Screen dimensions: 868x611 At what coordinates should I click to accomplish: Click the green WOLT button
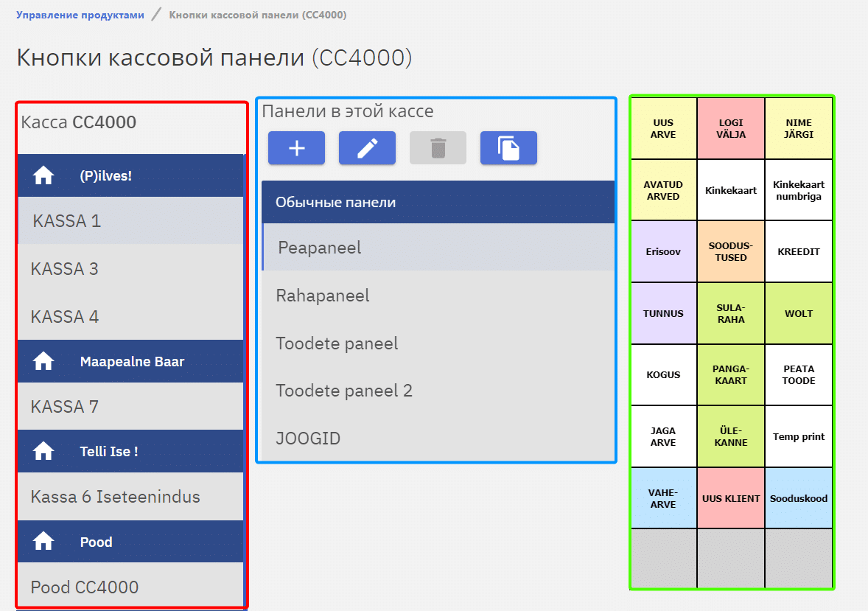799,313
